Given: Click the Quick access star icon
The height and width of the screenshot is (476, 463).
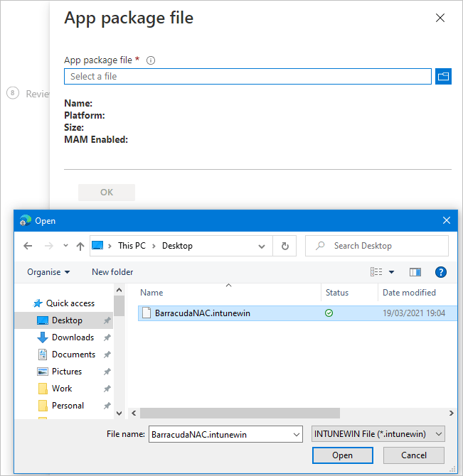Looking at the screenshot, I should pos(38,303).
